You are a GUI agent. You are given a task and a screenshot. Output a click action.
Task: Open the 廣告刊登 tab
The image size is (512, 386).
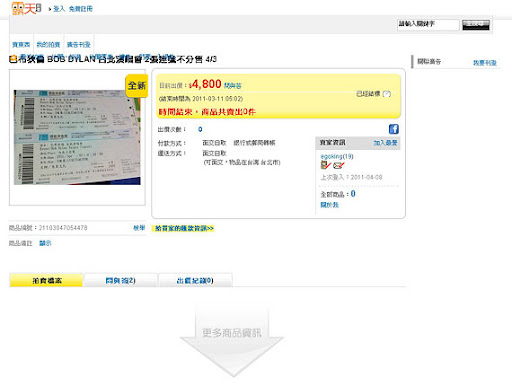(79, 44)
